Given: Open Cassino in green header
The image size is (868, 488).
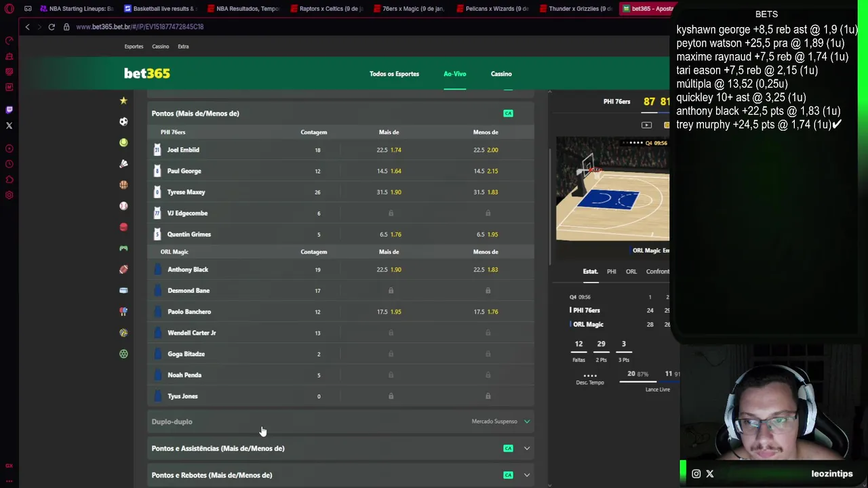Looking at the screenshot, I should click(501, 74).
